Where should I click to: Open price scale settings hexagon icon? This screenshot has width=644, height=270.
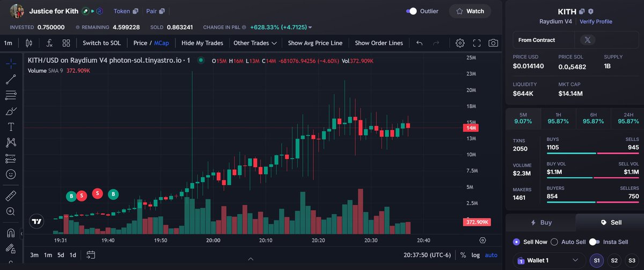(x=482, y=241)
